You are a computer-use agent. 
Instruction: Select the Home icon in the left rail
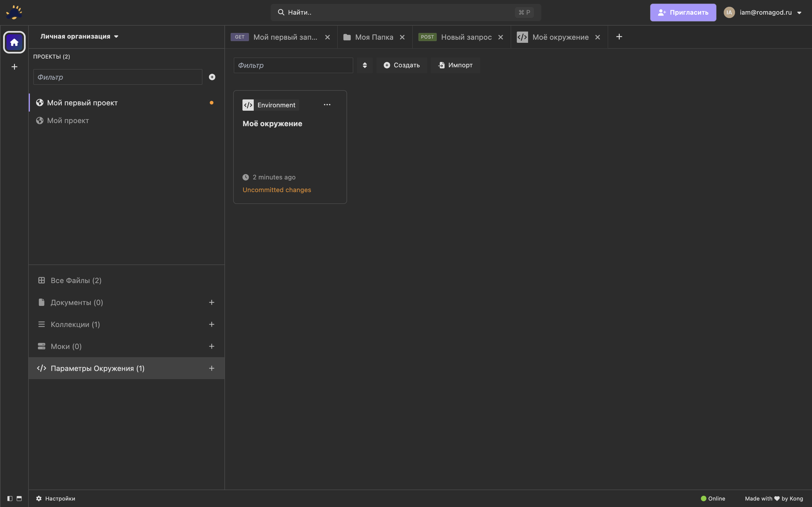click(x=14, y=42)
